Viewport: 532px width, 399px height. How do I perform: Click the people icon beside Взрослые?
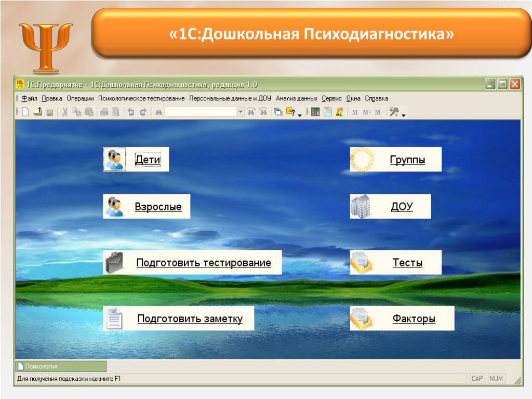pos(114,206)
